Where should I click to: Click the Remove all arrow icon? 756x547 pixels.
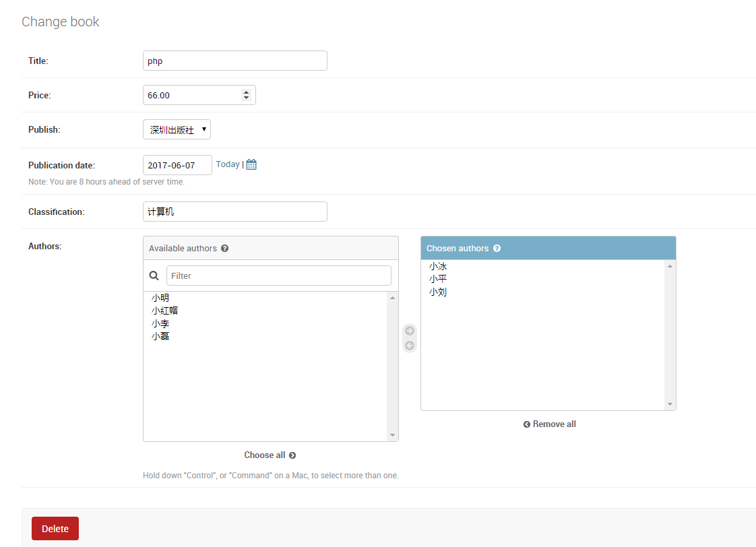coord(526,424)
